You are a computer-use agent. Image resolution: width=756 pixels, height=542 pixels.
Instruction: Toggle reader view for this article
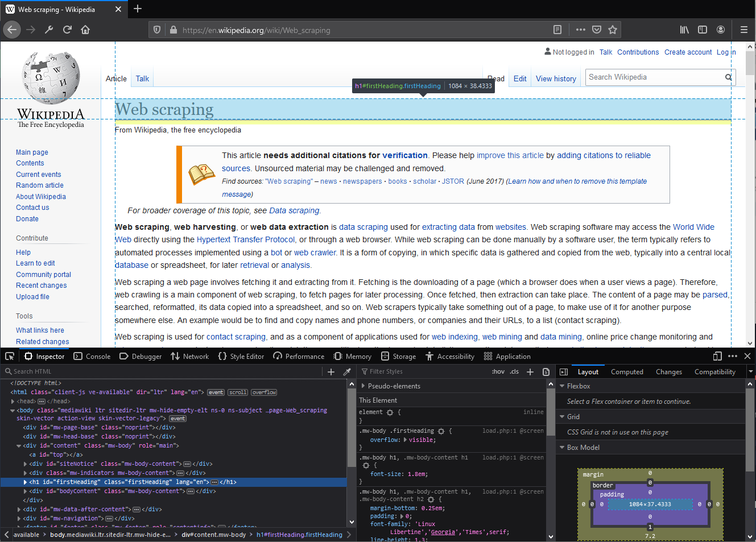point(557,30)
